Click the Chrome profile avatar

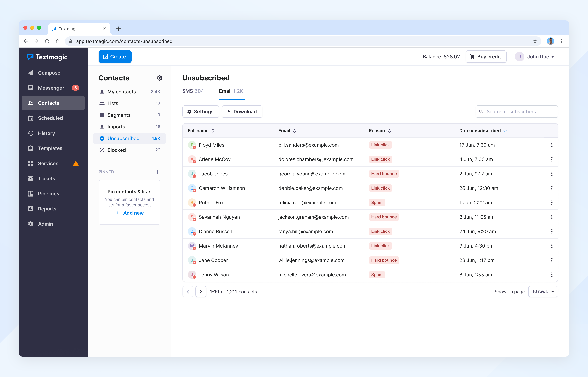click(x=550, y=41)
